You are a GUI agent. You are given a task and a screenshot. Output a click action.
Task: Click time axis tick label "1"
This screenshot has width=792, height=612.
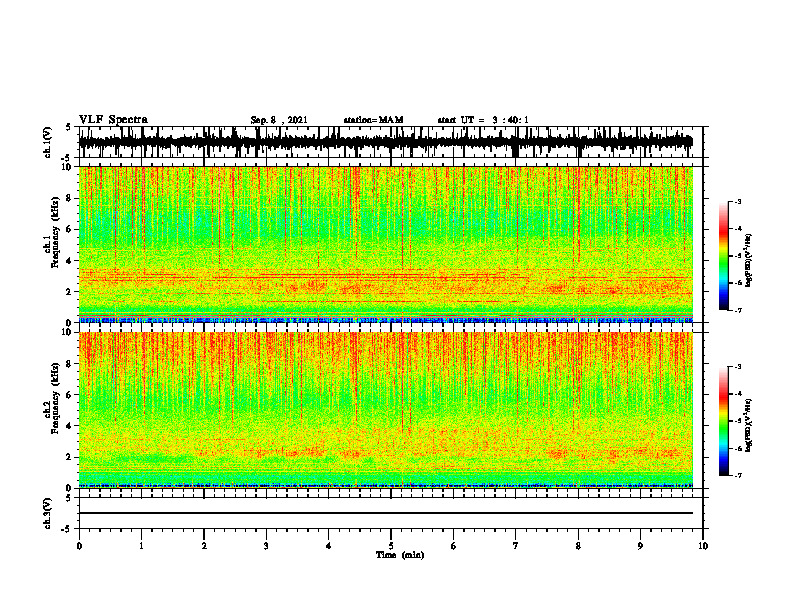coord(141,546)
